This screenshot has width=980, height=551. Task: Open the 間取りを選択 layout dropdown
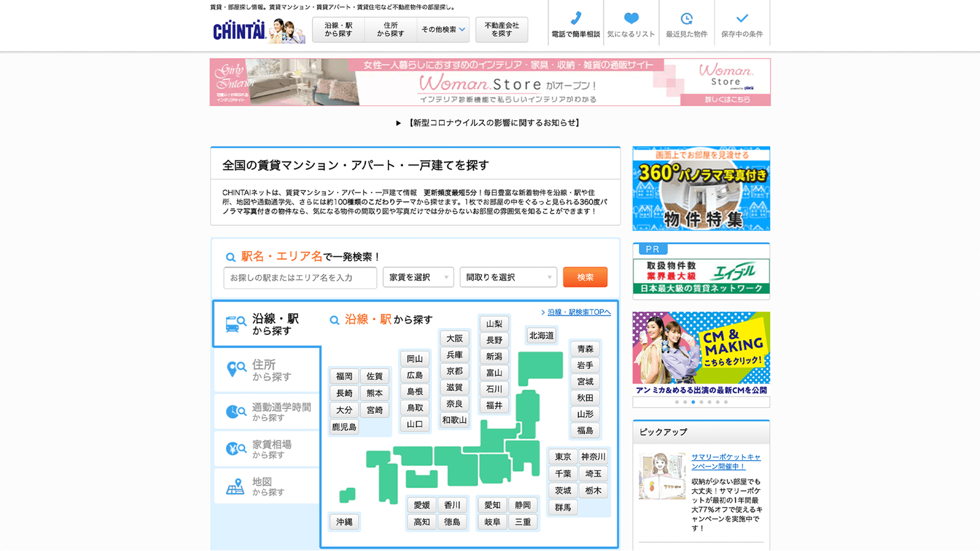point(508,277)
